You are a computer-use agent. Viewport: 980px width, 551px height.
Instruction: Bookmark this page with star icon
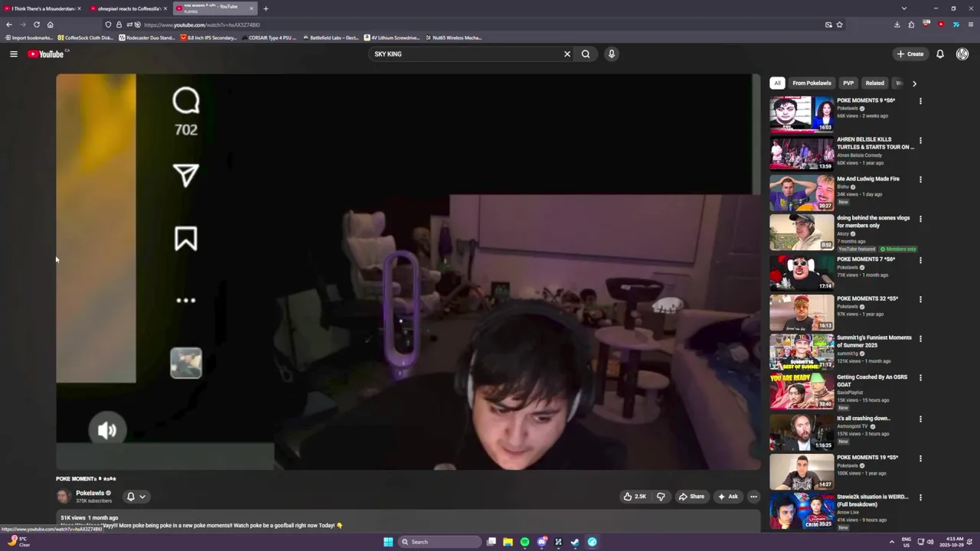[x=840, y=24]
